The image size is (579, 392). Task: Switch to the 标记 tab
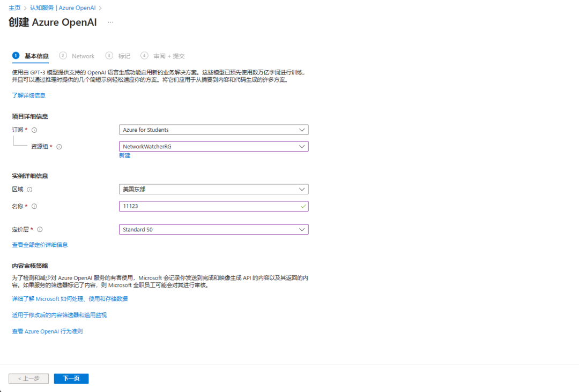[x=124, y=56]
